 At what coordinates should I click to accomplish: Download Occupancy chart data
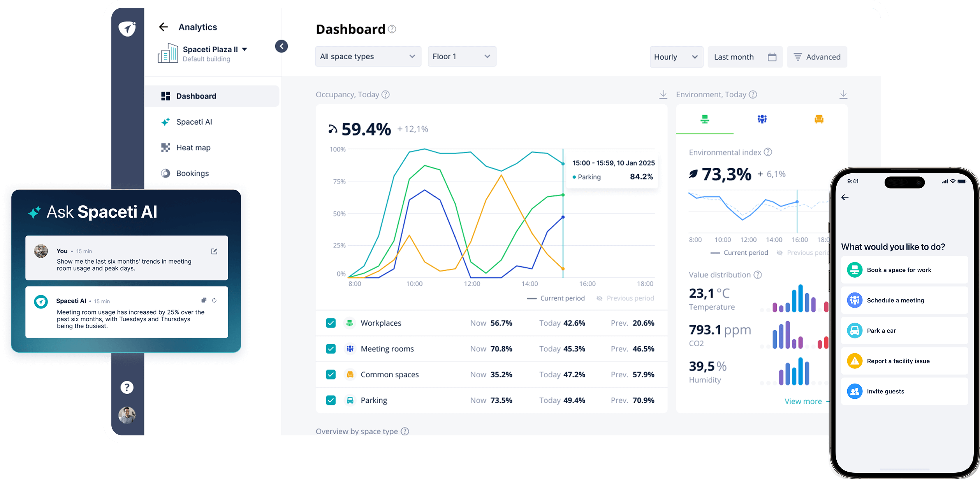pos(663,95)
